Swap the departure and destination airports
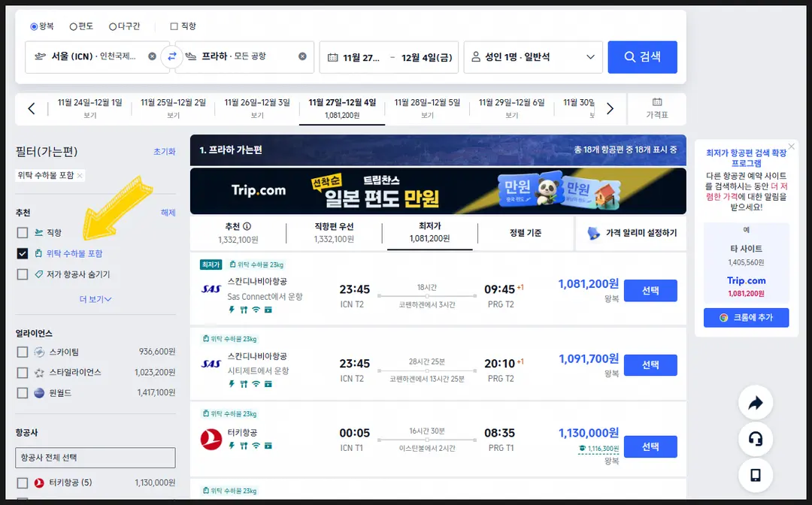Viewport: 812px width, 505px height. click(x=172, y=56)
